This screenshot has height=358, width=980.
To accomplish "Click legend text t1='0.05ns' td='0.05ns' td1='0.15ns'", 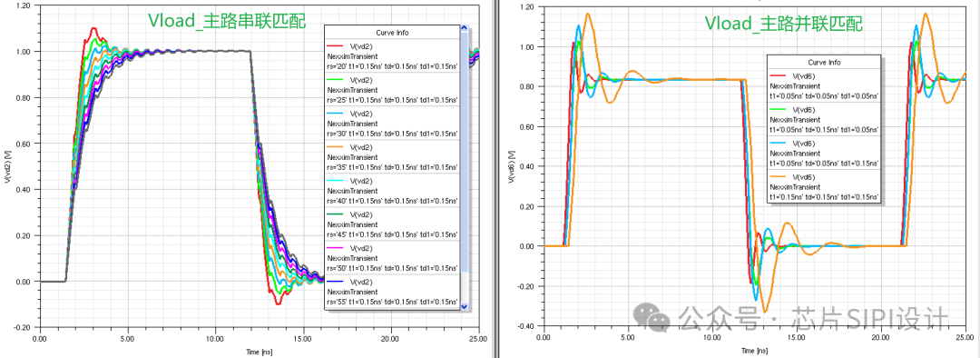I will pos(824,163).
